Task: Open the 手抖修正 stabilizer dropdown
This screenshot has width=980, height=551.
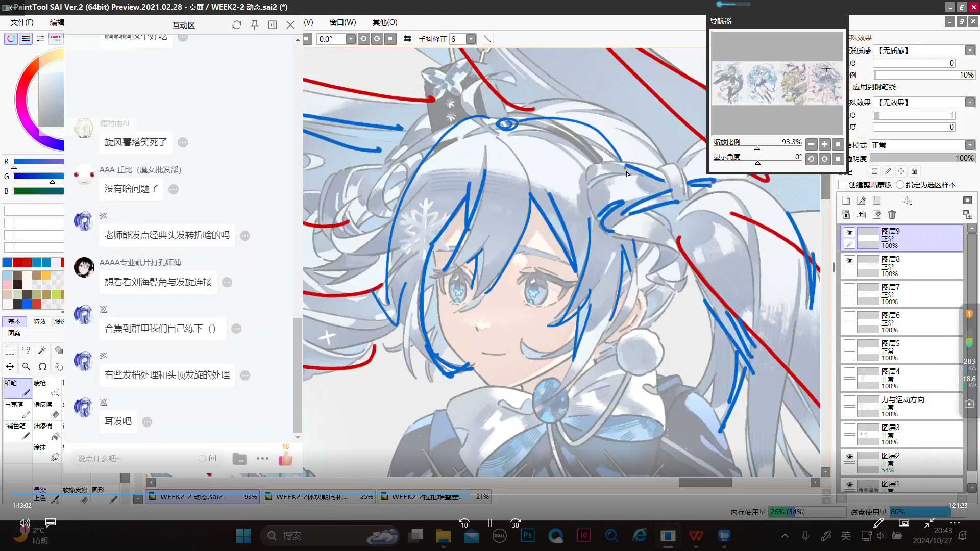Action: [x=471, y=39]
